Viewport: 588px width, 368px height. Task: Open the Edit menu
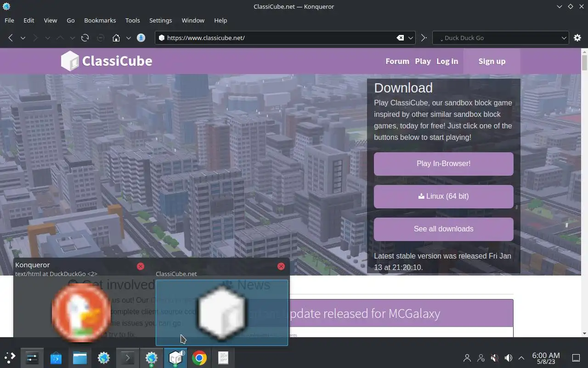point(29,20)
